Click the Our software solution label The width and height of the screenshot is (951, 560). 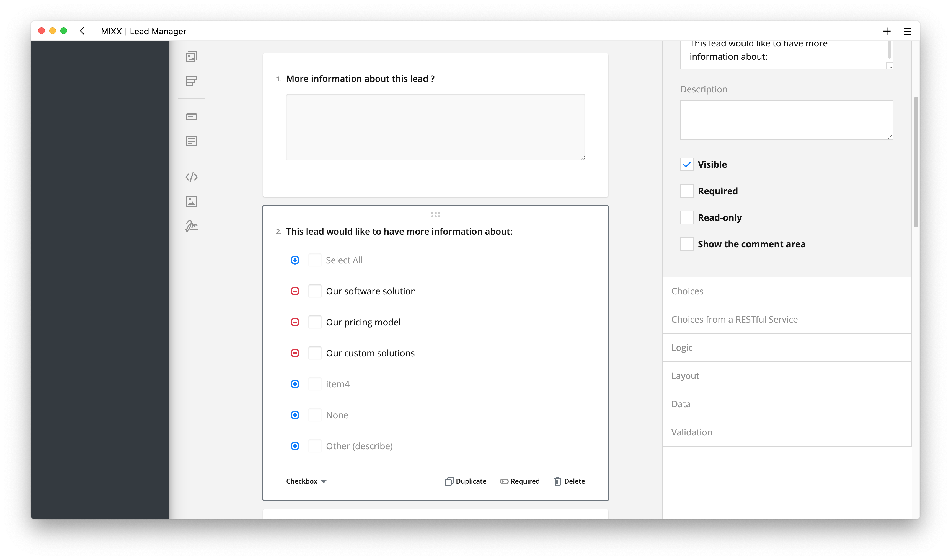click(x=371, y=291)
